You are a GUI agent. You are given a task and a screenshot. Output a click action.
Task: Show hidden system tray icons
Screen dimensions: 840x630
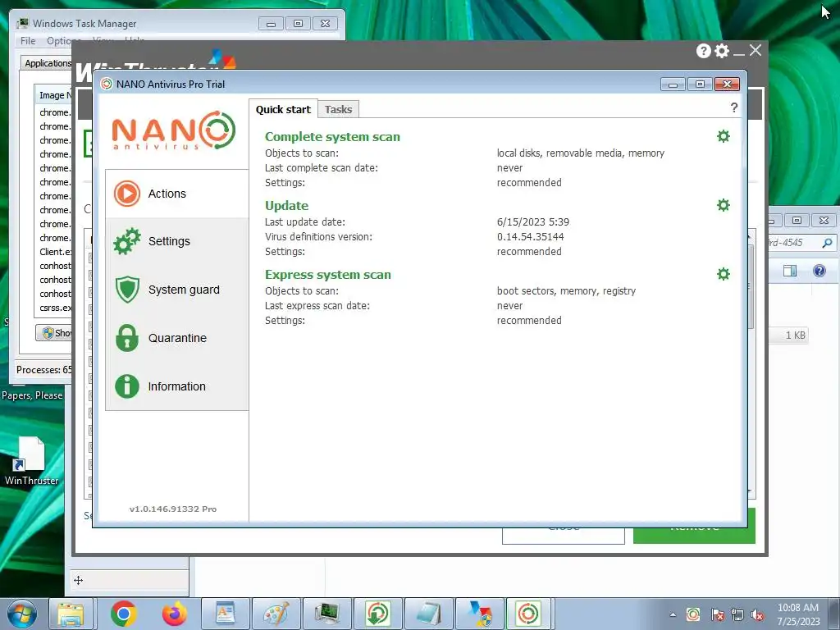673,614
